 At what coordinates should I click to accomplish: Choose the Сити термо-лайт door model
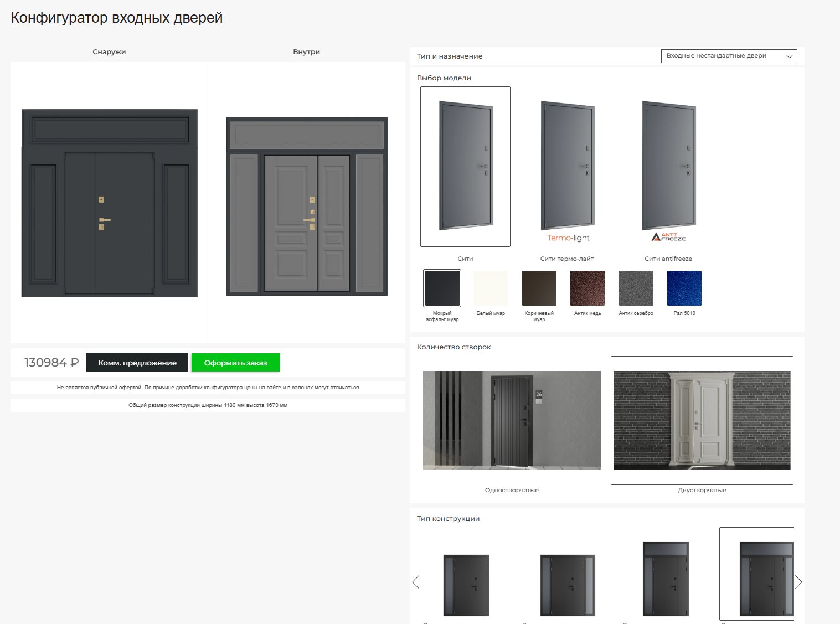pos(567,166)
